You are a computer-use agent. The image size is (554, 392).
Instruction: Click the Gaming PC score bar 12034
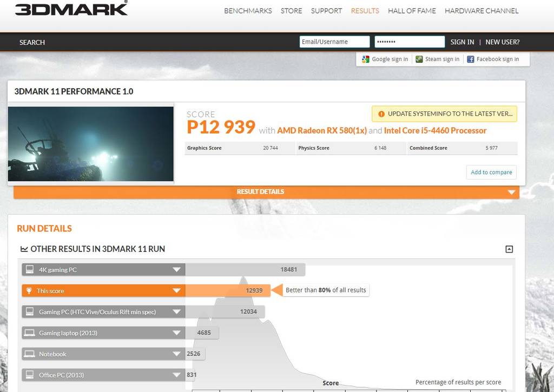[225, 312]
